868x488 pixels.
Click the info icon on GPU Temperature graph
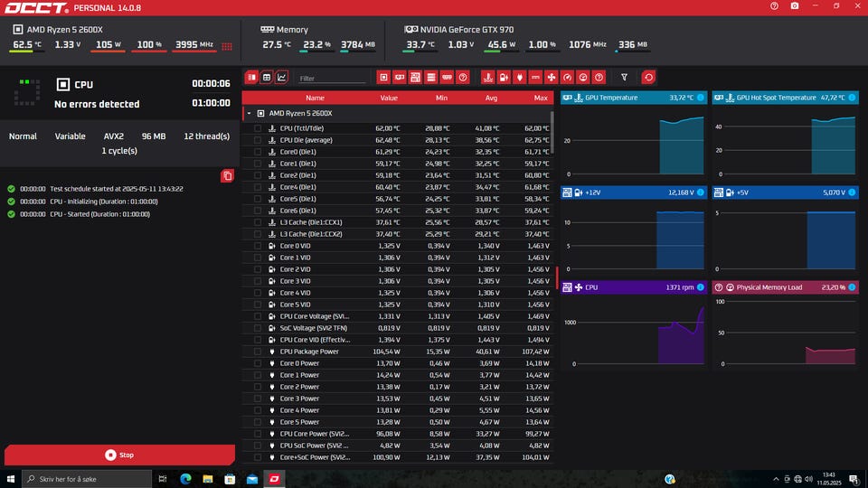point(700,98)
